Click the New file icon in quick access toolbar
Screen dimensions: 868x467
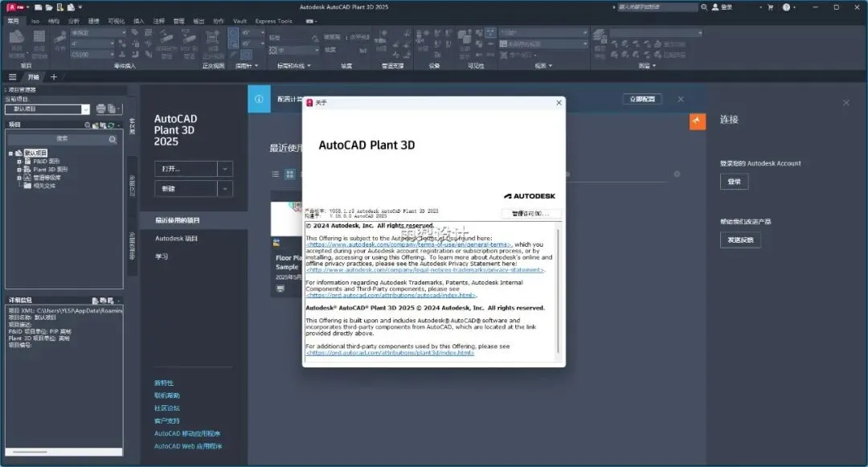pyautogui.click(x=39, y=7)
